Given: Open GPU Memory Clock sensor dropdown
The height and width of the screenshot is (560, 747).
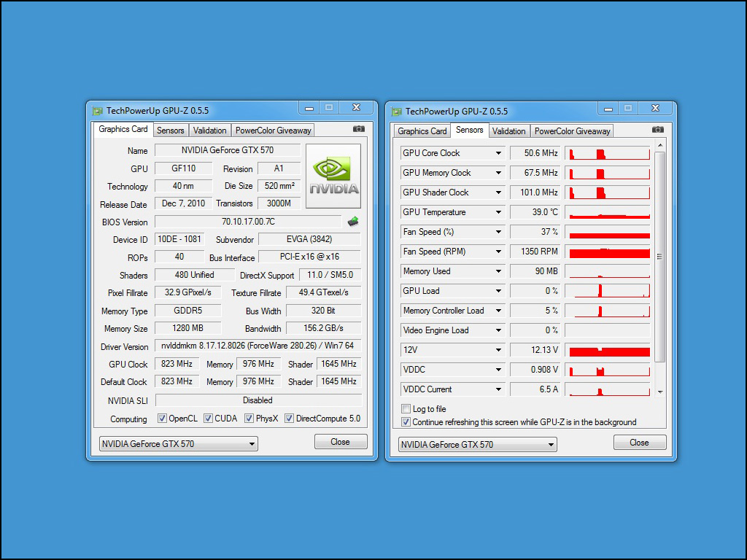Looking at the screenshot, I should pyautogui.click(x=498, y=173).
